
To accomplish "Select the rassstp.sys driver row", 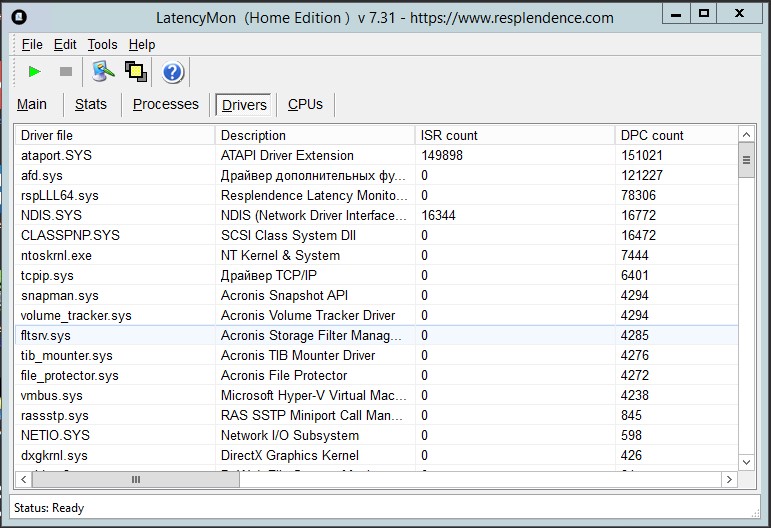I will pyautogui.click(x=377, y=415).
